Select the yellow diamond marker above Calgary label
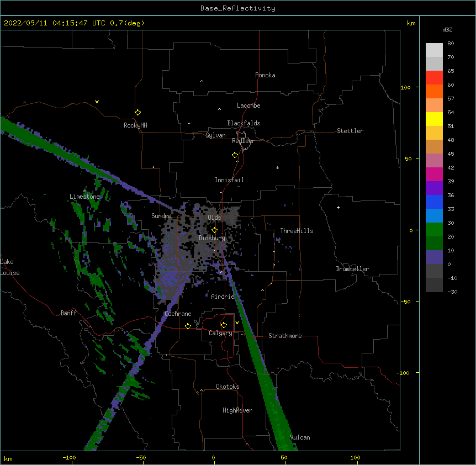 point(224,325)
